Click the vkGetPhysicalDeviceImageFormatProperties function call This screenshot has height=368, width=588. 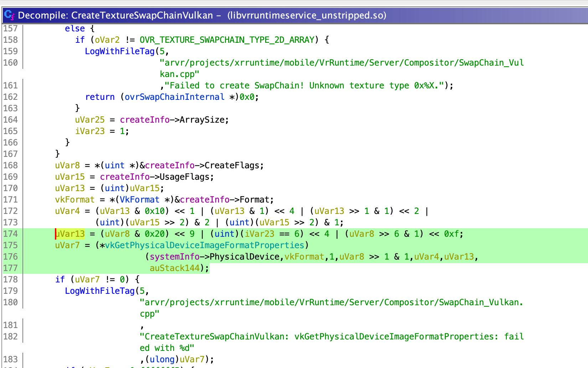pos(205,245)
